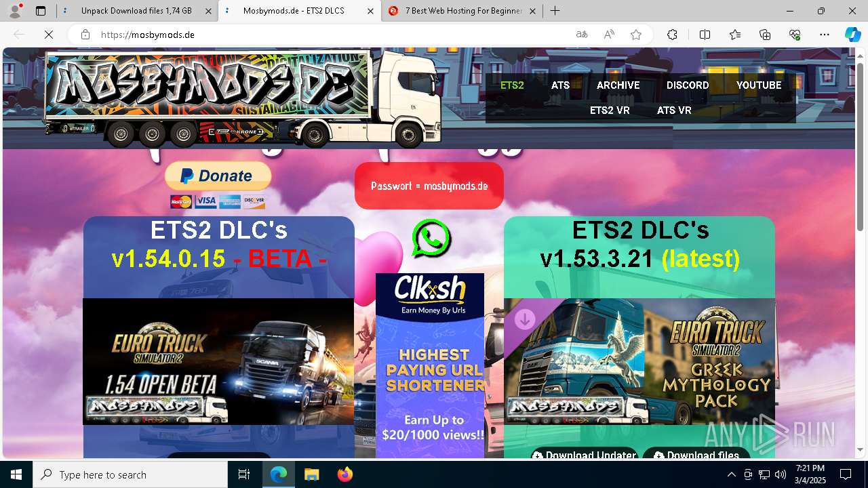The width and height of the screenshot is (868, 488).
Task: Open the Extensions puzzle icon
Action: point(672,35)
